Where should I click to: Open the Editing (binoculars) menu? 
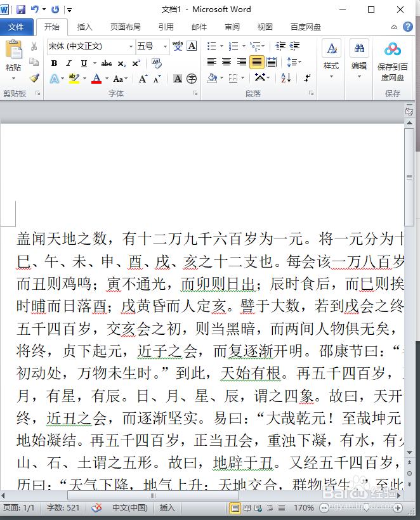(x=359, y=60)
